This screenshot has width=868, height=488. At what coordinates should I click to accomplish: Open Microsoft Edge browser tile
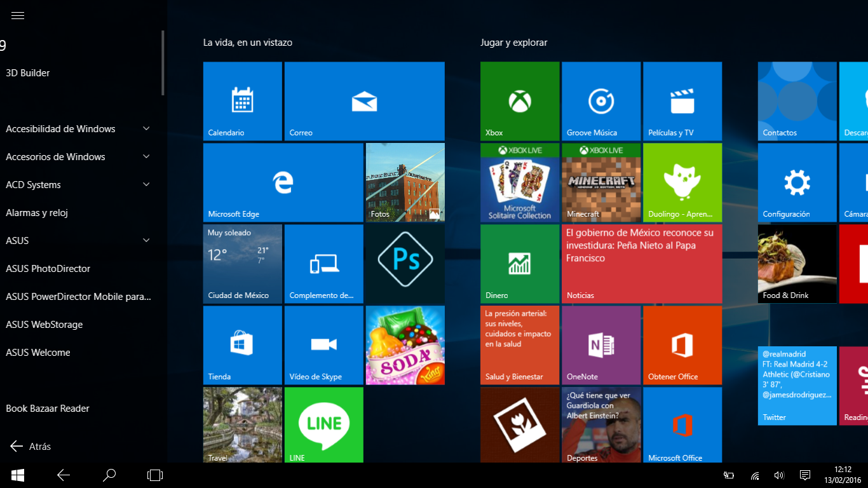tap(283, 182)
